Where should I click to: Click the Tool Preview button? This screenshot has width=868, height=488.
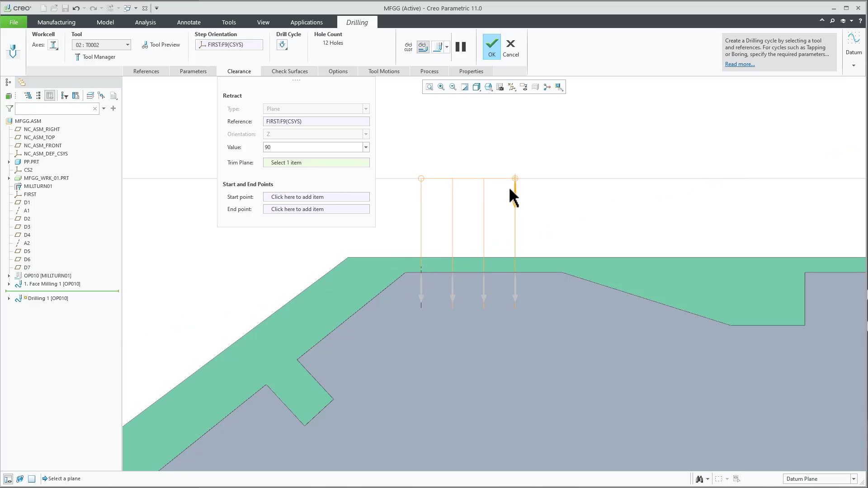[x=161, y=45]
